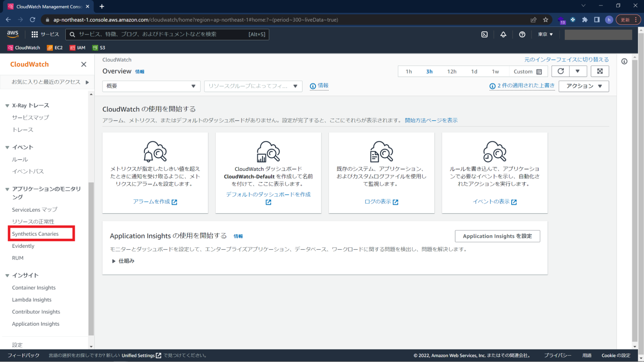The width and height of the screenshot is (644, 362).
Task: Open Synthetics Canaries in the sidebar
Action: [x=35, y=234]
